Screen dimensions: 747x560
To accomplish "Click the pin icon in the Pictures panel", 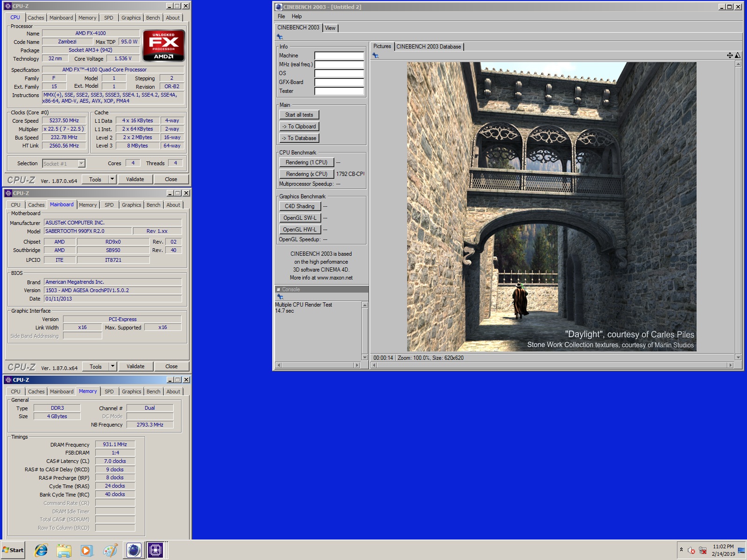I will click(x=375, y=56).
